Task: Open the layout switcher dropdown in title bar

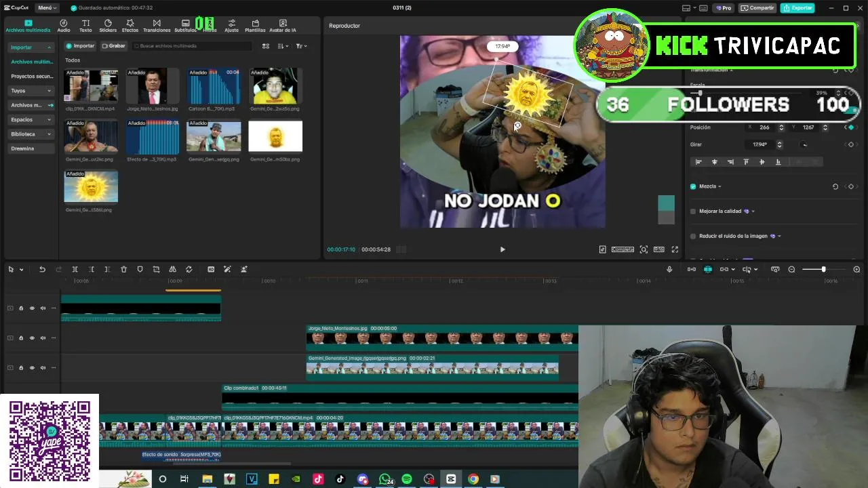Action: click(x=690, y=8)
